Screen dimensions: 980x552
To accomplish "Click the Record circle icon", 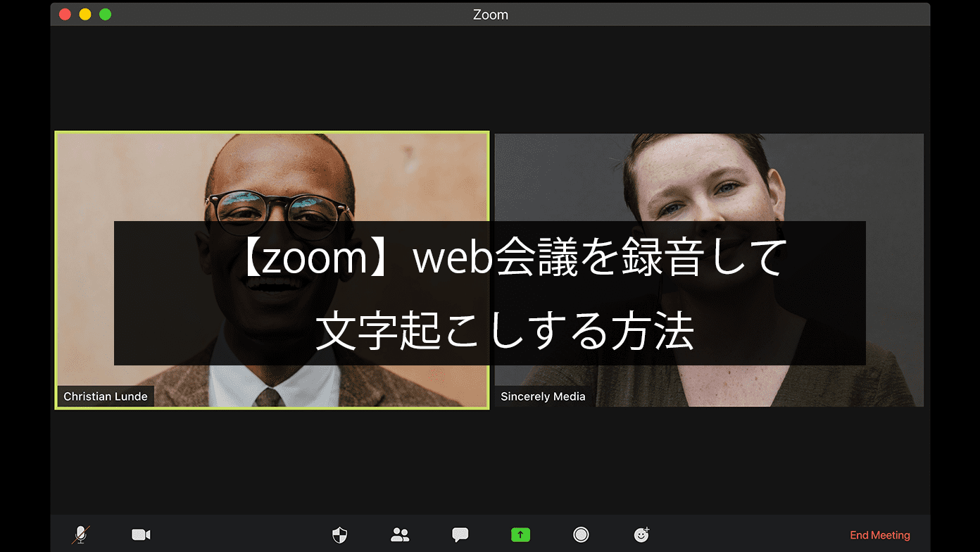I will pos(581,535).
